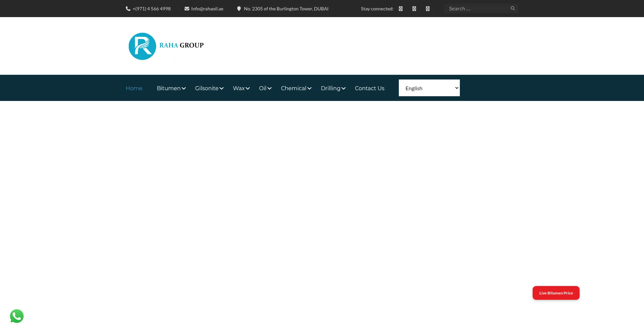Click the first social media icon
The width and height of the screenshot is (644, 333).
pyautogui.click(x=400, y=9)
